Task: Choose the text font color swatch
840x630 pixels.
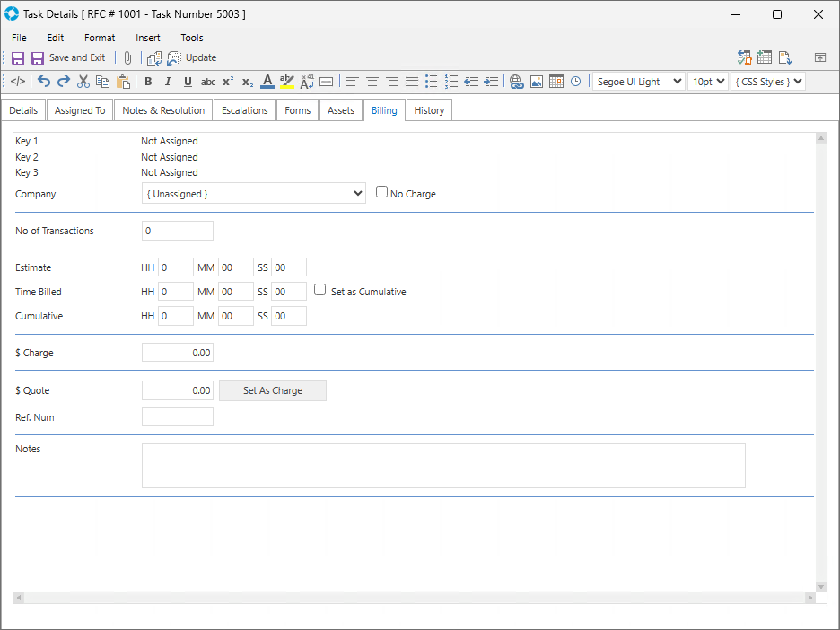Action: click(267, 82)
